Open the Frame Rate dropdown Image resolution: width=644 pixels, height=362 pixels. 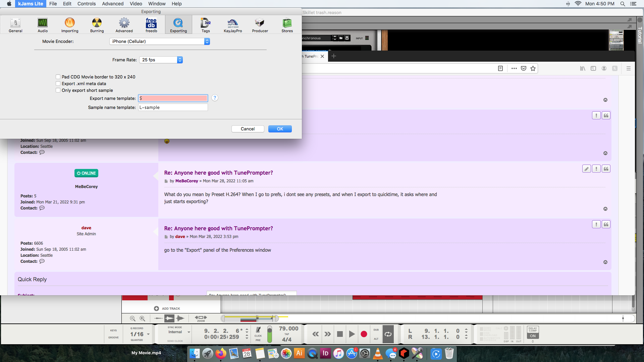click(x=161, y=60)
